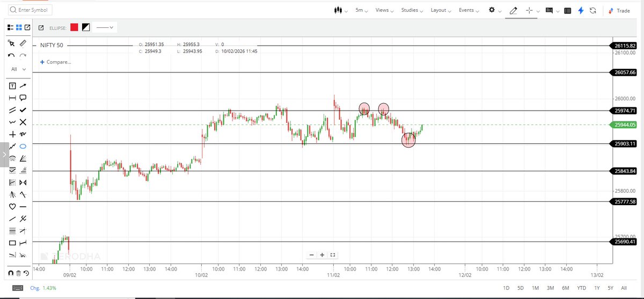Open the crosshair options dropdown
Screen dimensions: 644x299
click(x=532, y=10)
